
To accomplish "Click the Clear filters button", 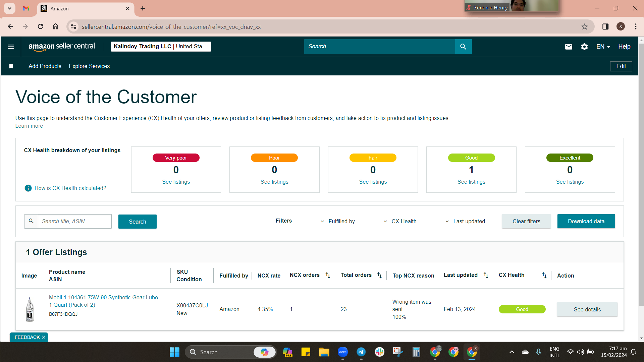I will coord(526,221).
